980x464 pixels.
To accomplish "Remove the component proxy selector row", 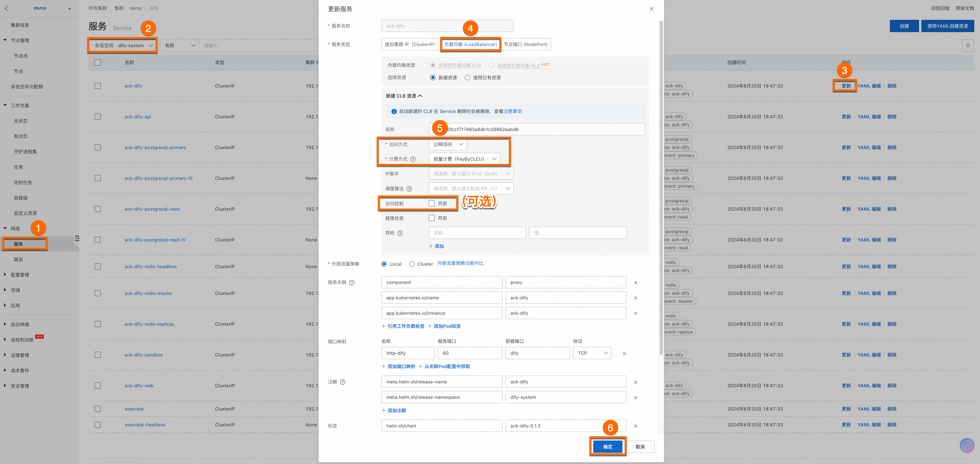I will point(635,282).
